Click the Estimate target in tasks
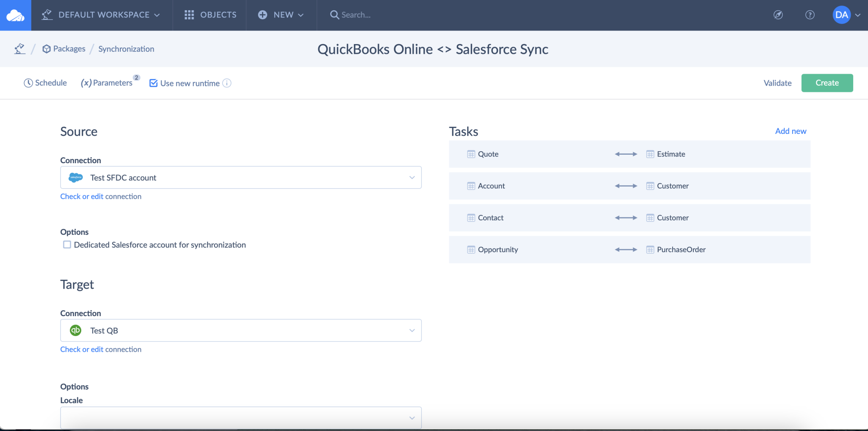Viewport: 868px width, 431px height. point(671,154)
